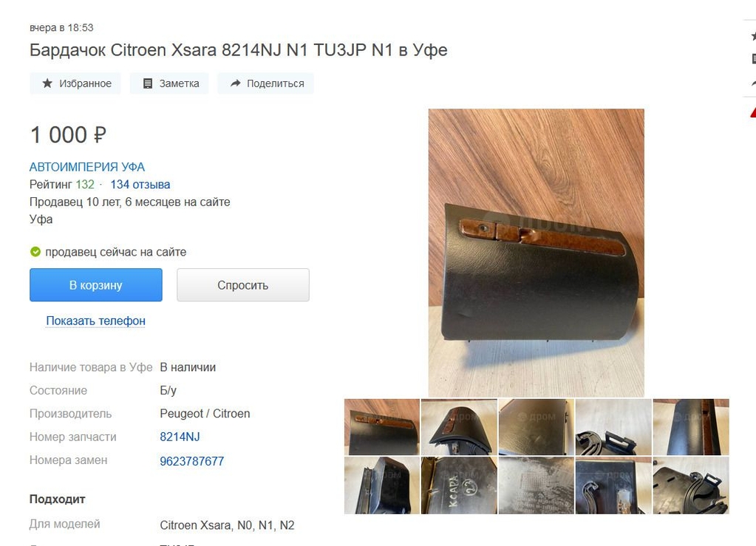Click the green seller-online checkmark icon

35,251
